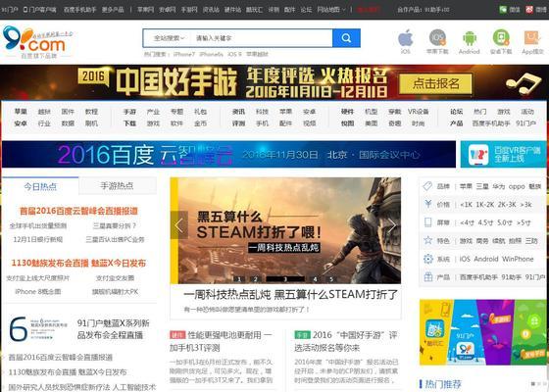Jump to carousel slide indicator 4
Viewport: 549px width, 392px height.
click(315, 279)
